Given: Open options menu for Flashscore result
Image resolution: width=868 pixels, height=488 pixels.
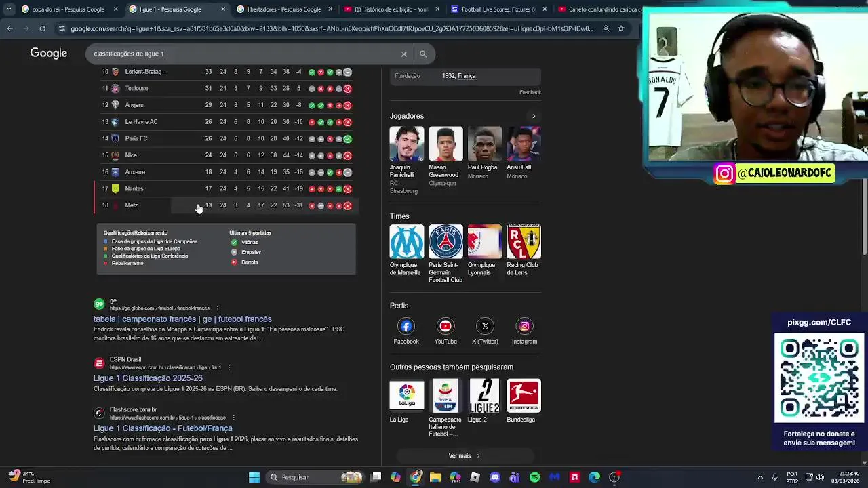Looking at the screenshot, I should pos(233,418).
